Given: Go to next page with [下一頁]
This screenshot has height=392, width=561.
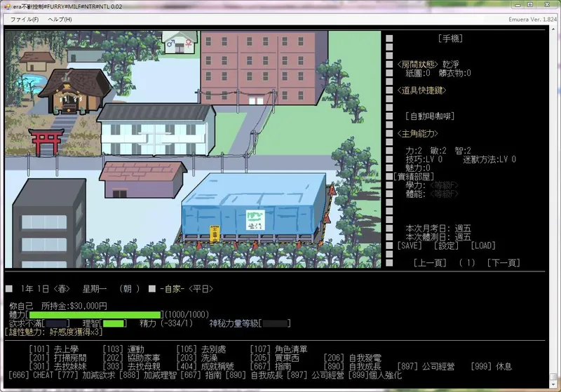Looking at the screenshot, I should [x=503, y=263].
